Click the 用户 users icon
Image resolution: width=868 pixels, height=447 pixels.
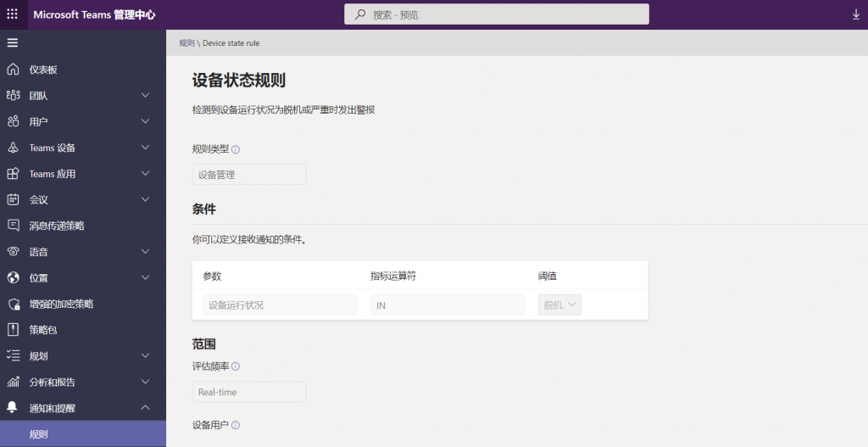pos(13,121)
